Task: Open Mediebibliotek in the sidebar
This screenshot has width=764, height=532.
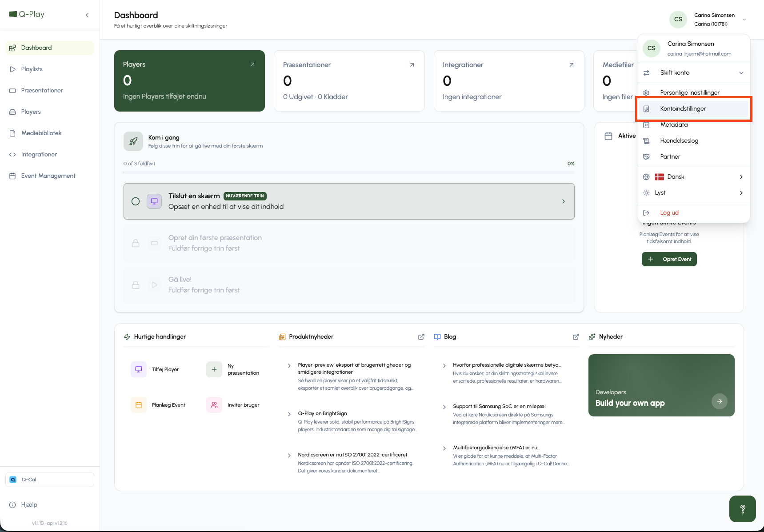Action: pyautogui.click(x=50, y=133)
